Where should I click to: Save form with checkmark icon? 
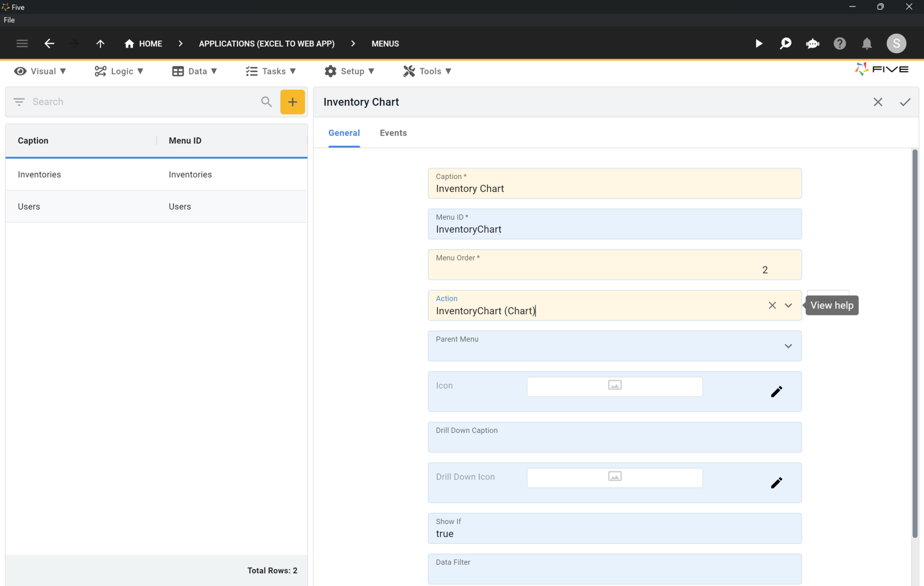tap(905, 102)
